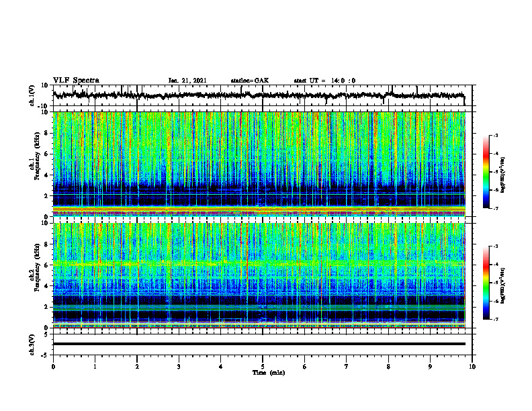Click the '6' kHz tick on ch.1 frequency axis

click(x=46, y=154)
